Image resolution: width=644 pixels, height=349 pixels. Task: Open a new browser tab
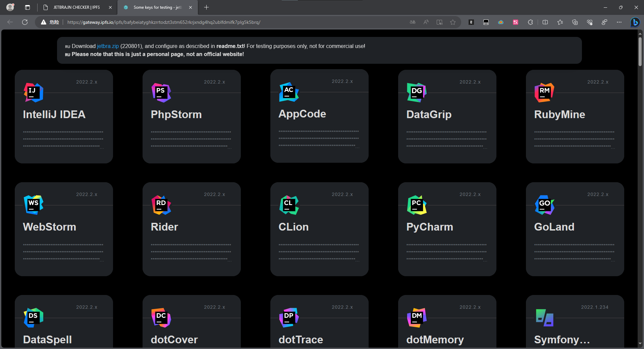[207, 7]
